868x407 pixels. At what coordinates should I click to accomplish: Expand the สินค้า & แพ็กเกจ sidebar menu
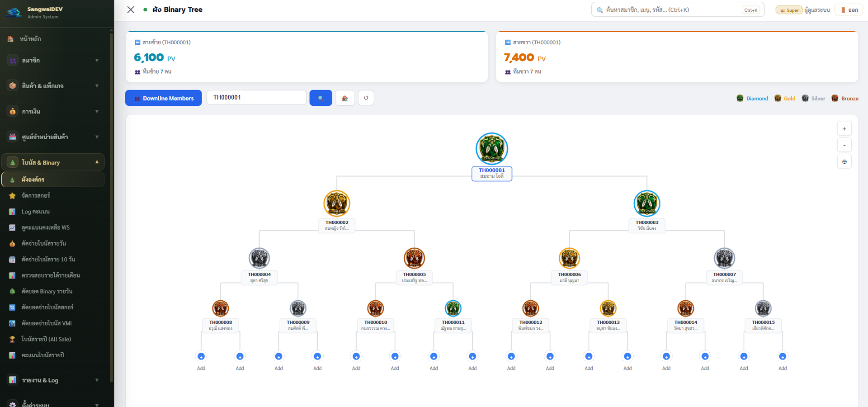coord(53,85)
